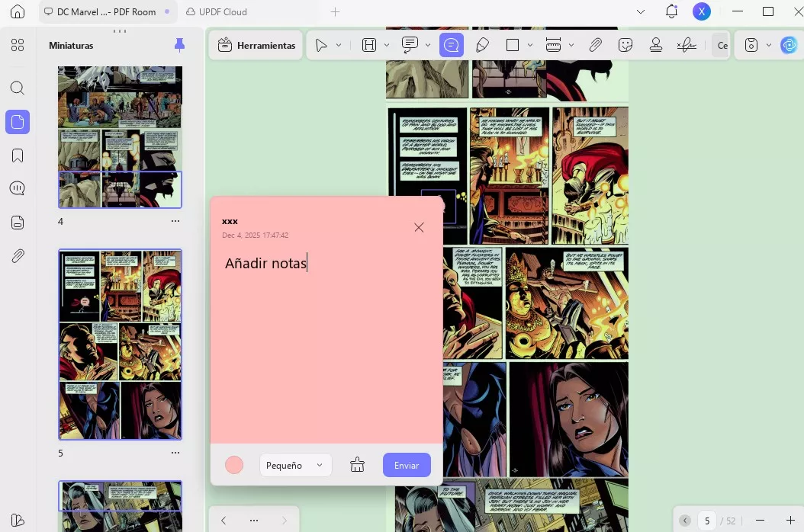Switch to the DC Marvel PDF Room tab
The height and width of the screenshot is (532, 804).
pyautogui.click(x=108, y=11)
